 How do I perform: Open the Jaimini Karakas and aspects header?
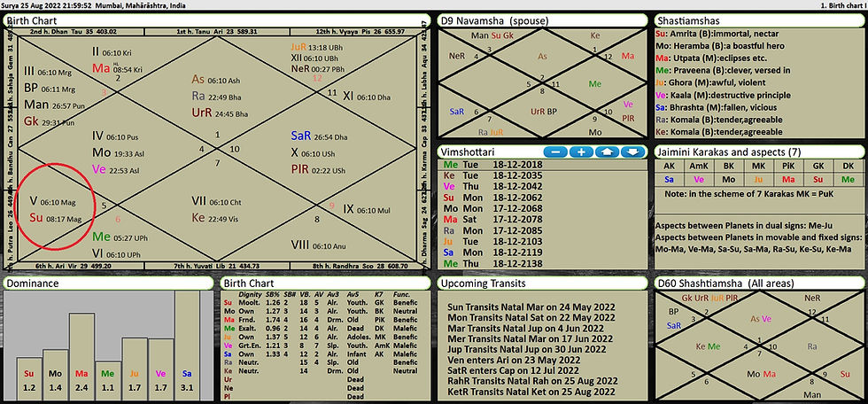[730, 151]
